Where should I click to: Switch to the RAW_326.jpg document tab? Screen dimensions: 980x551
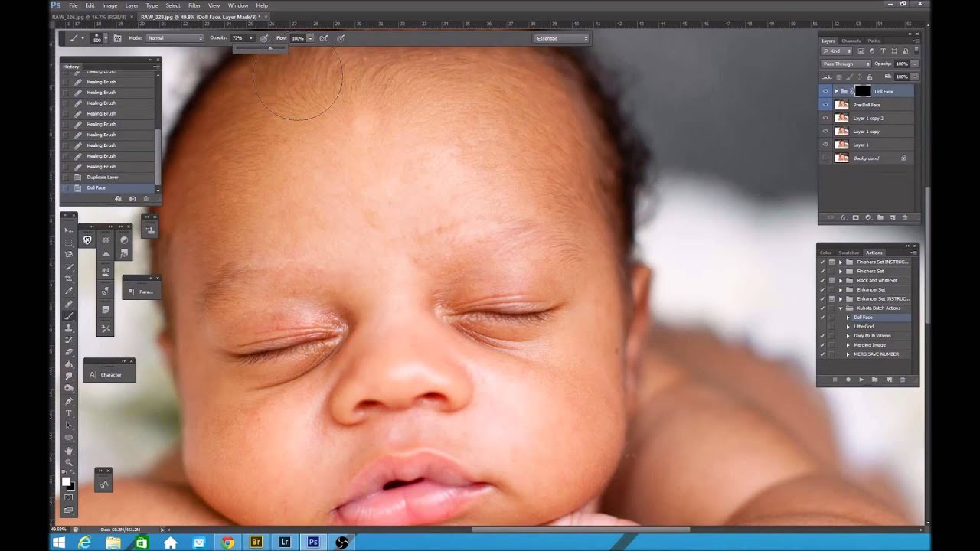(93, 16)
